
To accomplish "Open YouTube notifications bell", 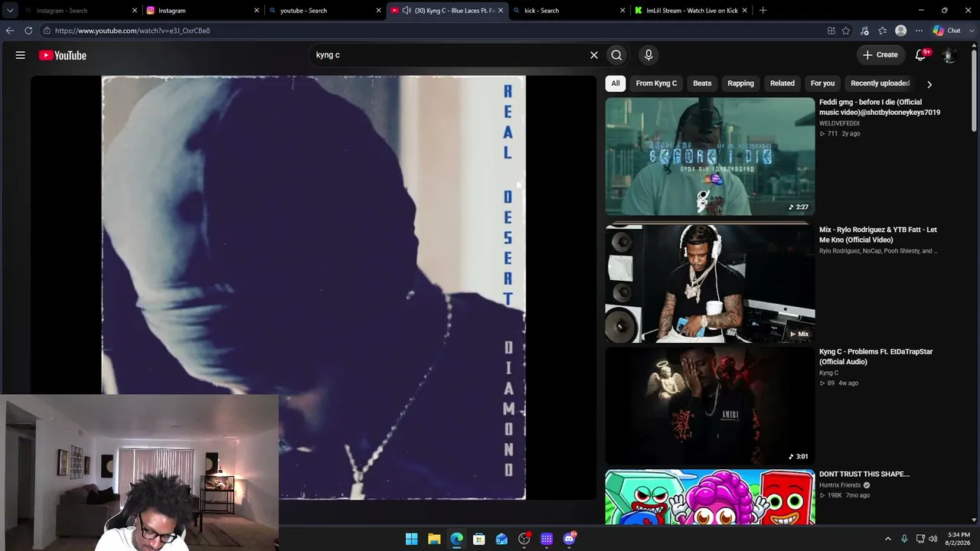I will (921, 55).
